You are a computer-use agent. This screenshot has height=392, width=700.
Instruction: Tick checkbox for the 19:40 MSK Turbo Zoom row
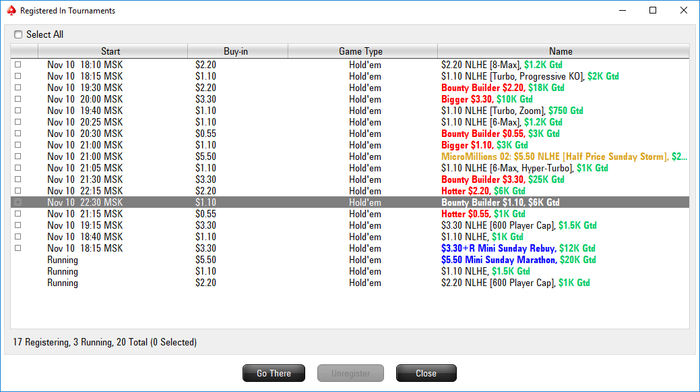point(18,110)
